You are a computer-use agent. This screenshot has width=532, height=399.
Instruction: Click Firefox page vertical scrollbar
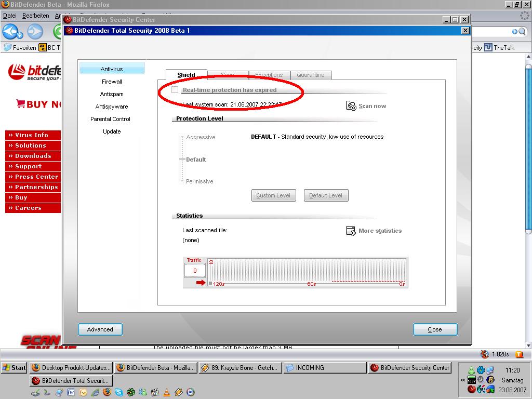click(x=528, y=149)
